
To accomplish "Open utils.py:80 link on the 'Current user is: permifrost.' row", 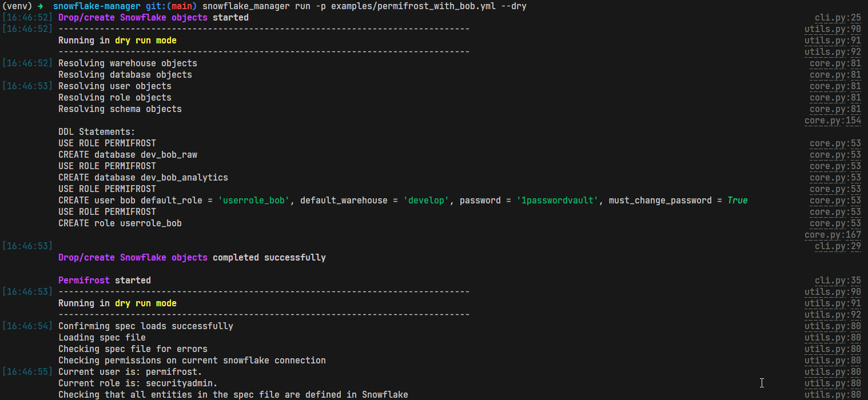I will [833, 372].
